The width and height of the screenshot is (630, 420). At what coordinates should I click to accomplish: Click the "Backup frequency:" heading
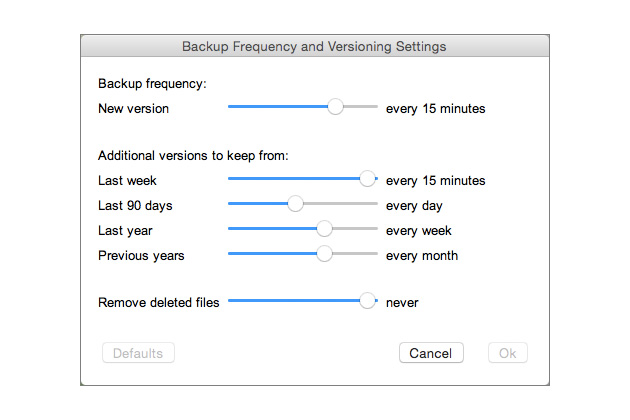click(x=152, y=84)
